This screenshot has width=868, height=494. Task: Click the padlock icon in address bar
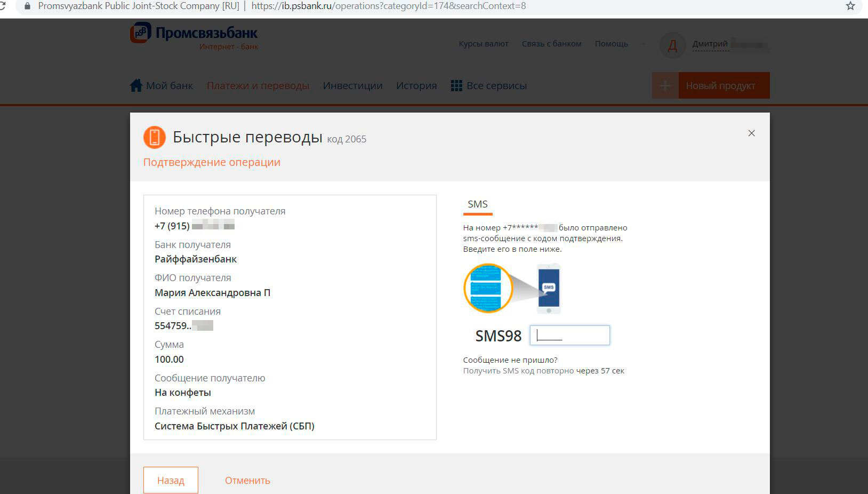point(27,6)
